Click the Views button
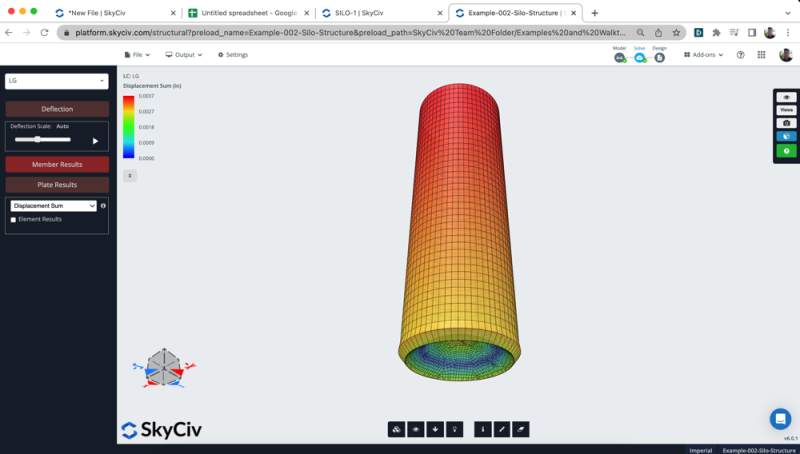The width and height of the screenshot is (800, 454). click(x=786, y=110)
